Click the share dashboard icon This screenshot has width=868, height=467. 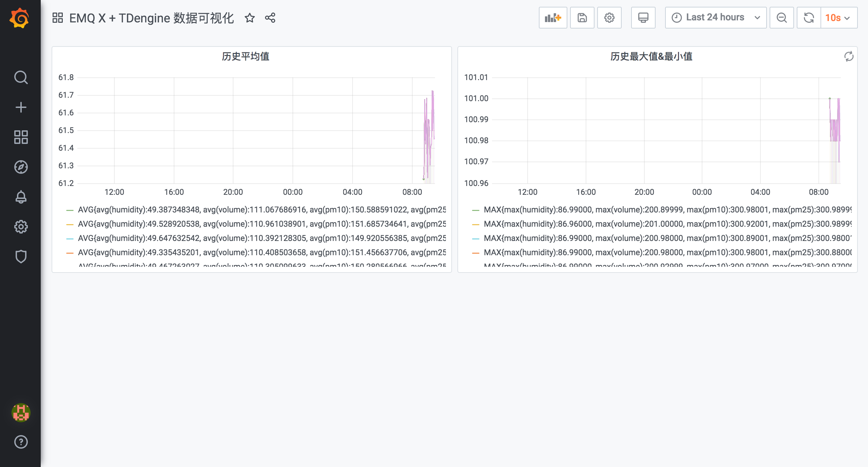270,18
